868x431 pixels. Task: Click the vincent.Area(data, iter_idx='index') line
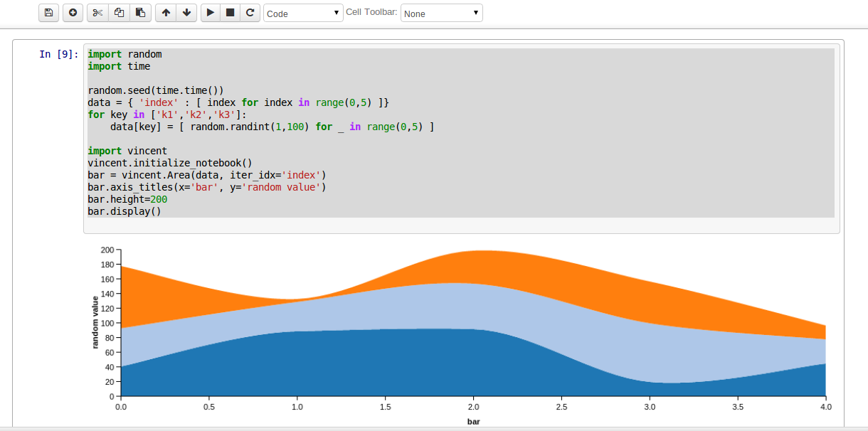(207, 175)
